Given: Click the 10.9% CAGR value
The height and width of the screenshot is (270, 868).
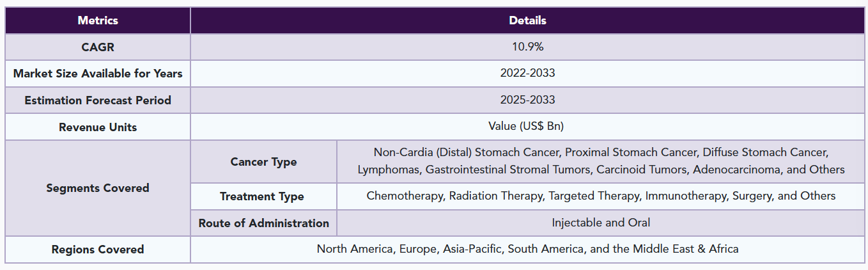Looking at the screenshot, I should 527,47.
